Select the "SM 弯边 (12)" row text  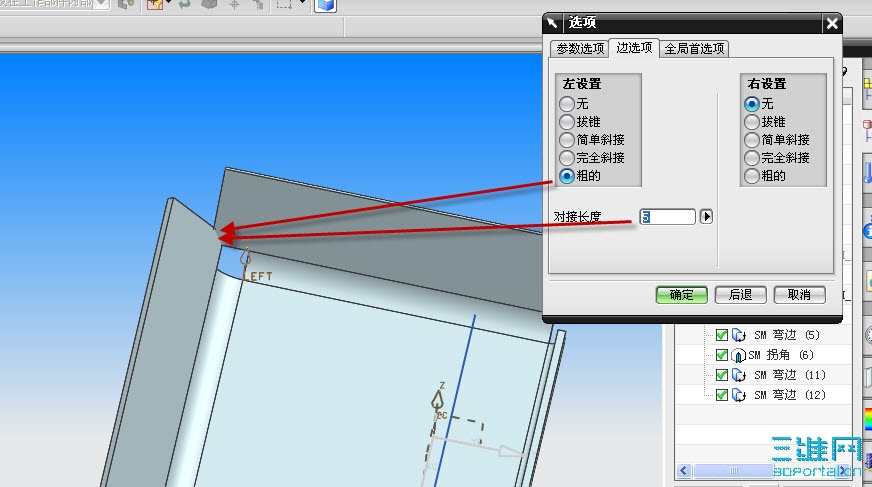(x=790, y=395)
